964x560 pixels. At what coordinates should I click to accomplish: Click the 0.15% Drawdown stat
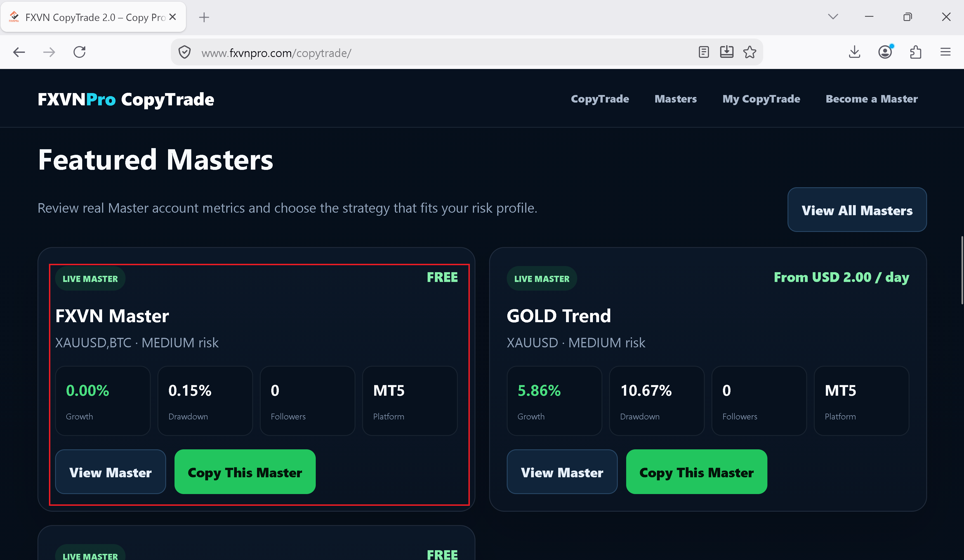click(205, 401)
